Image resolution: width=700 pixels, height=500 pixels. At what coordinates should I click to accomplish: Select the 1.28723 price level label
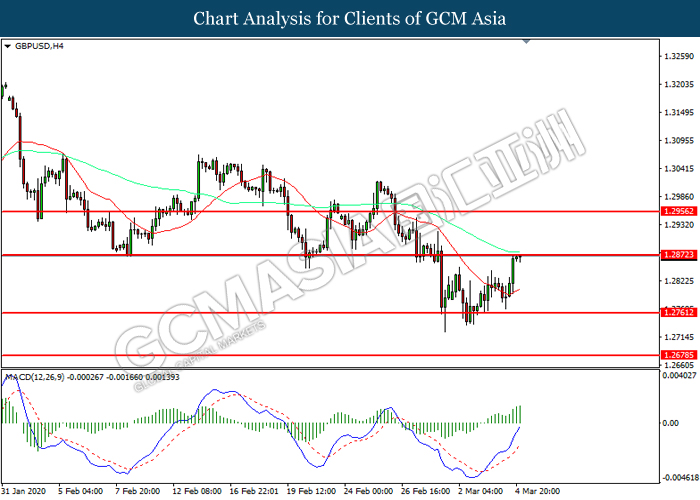point(679,254)
